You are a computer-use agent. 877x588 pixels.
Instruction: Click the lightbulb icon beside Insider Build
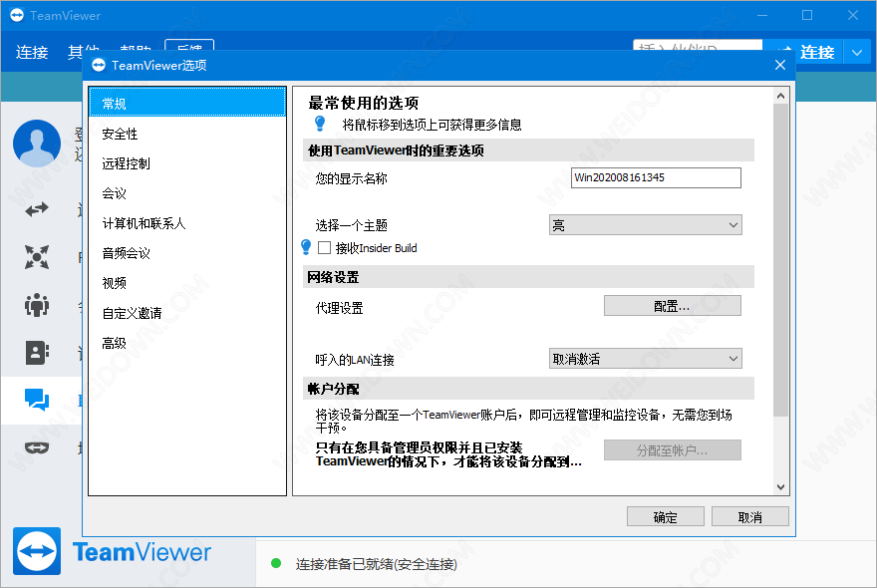[x=306, y=247]
